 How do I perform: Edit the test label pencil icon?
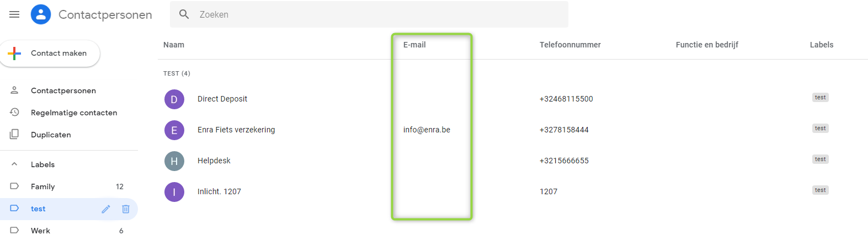(106, 209)
